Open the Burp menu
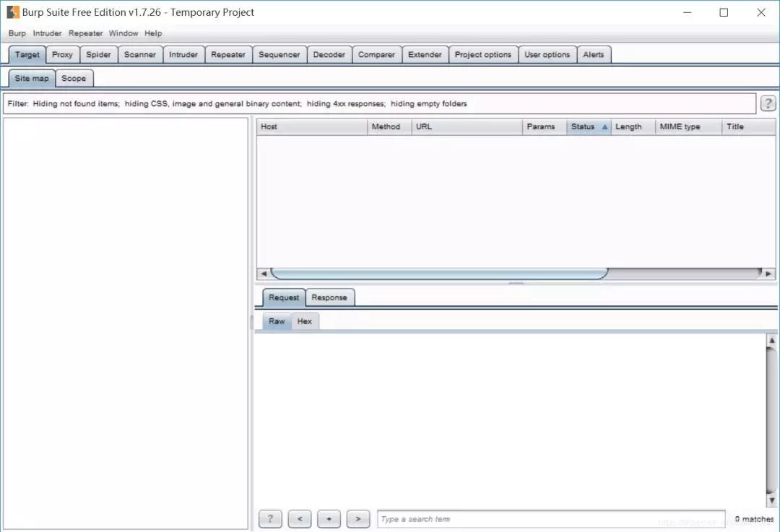 click(17, 33)
